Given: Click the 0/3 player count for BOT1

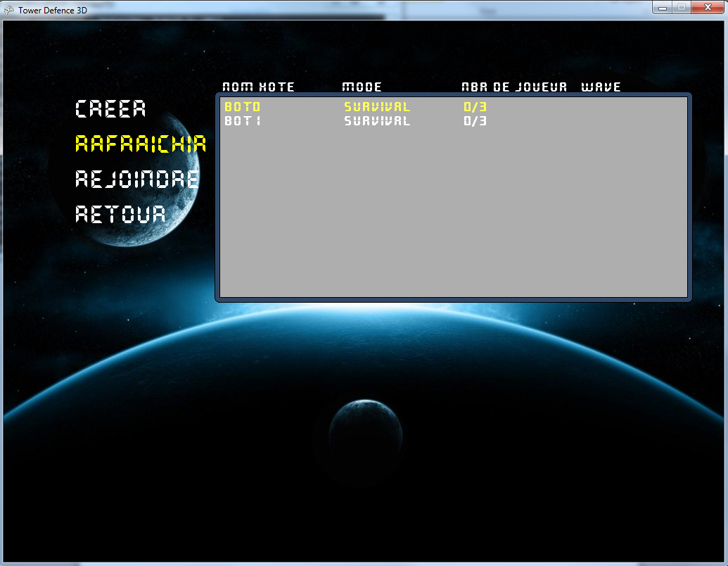Looking at the screenshot, I should click(475, 121).
